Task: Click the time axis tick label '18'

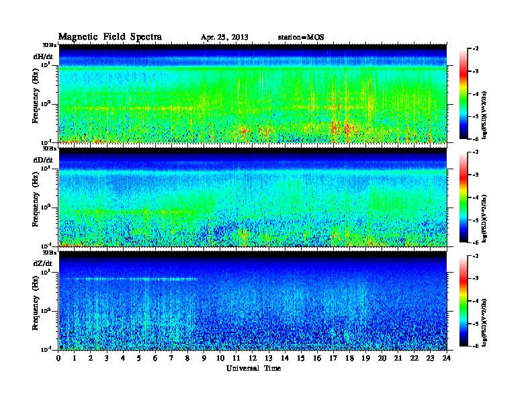Action: [x=349, y=359]
